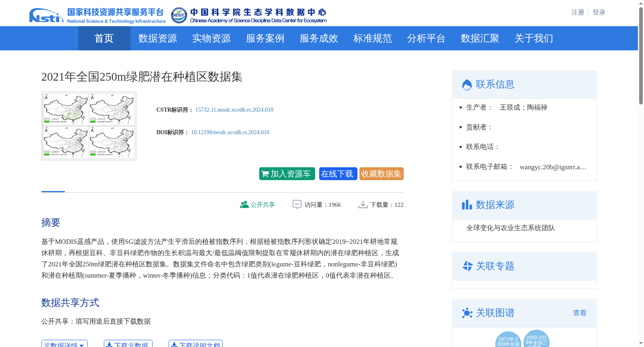The image size is (644, 347).
Task: Open the 实物资源 menu
Action: click(x=211, y=38)
